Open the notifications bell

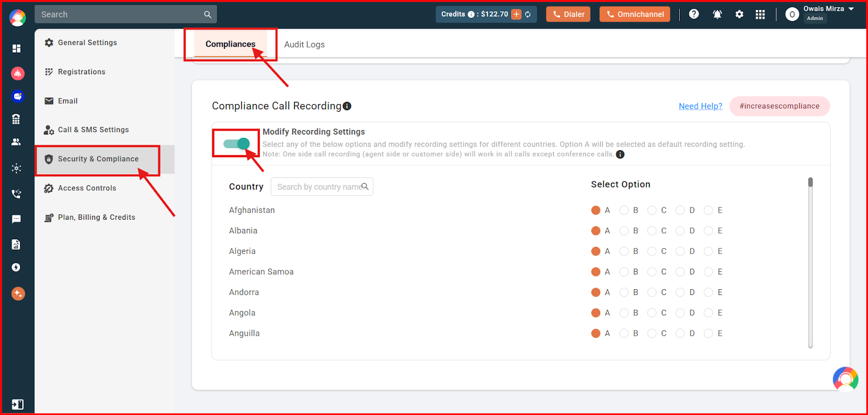tap(717, 15)
